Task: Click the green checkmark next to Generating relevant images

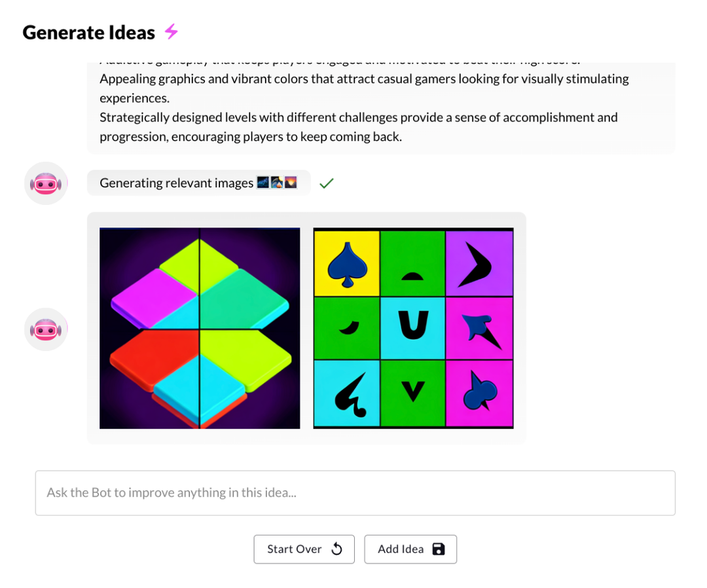Action: [326, 183]
